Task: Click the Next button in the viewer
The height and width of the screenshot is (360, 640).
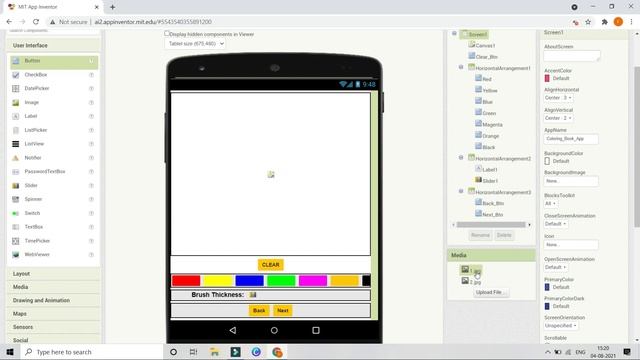Action: click(x=283, y=311)
